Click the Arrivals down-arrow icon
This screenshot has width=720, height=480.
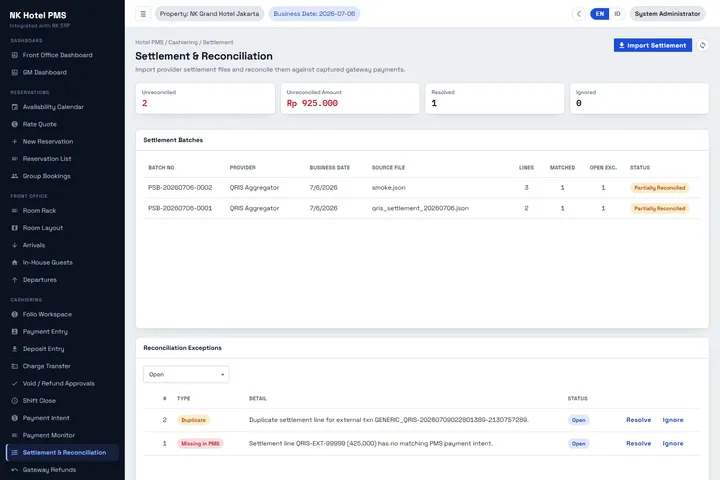15,245
